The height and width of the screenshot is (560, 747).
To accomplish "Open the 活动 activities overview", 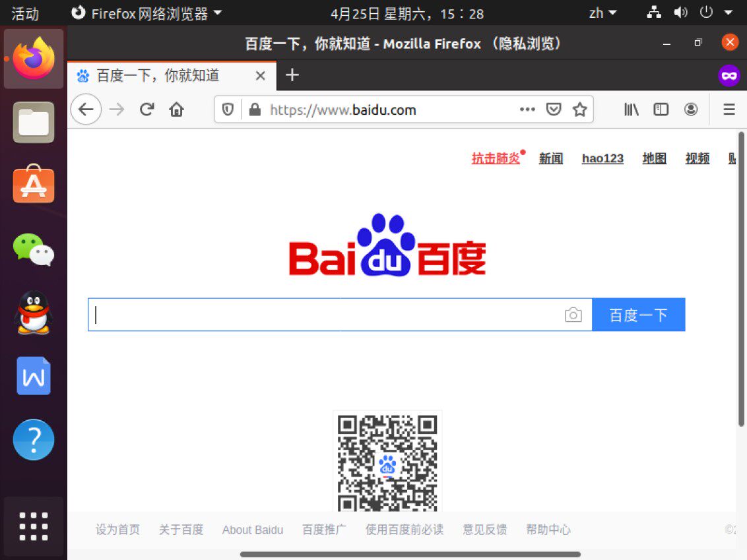I will coord(25,13).
